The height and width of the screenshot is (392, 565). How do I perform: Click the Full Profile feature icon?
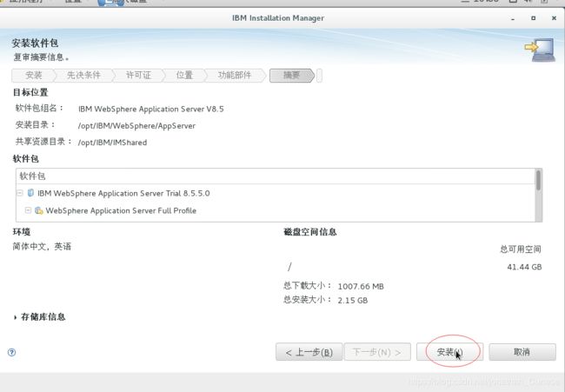point(39,210)
